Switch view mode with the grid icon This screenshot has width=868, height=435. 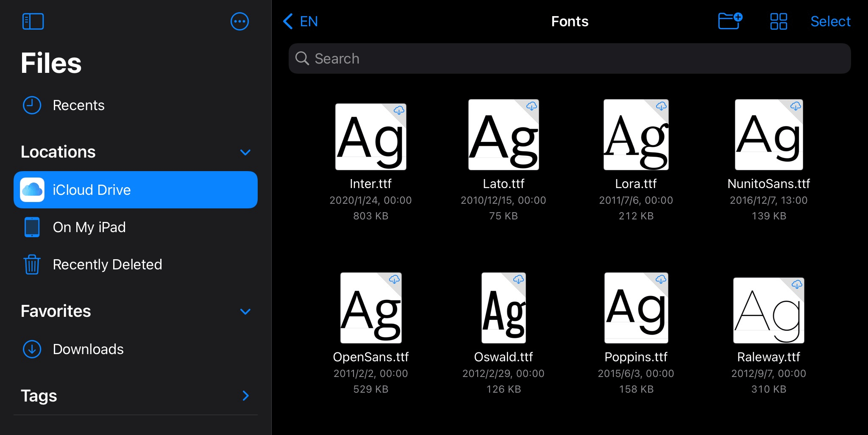779,21
